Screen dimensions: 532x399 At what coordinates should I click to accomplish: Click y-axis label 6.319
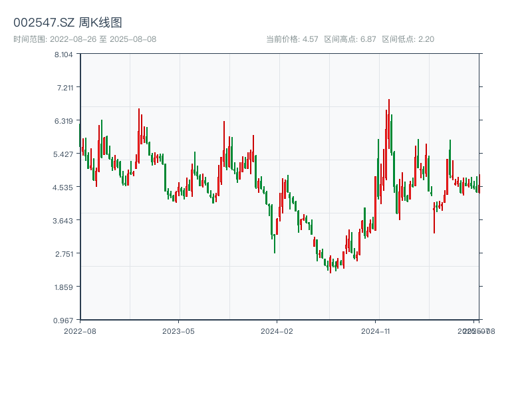pyautogui.click(x=64, y=121)
